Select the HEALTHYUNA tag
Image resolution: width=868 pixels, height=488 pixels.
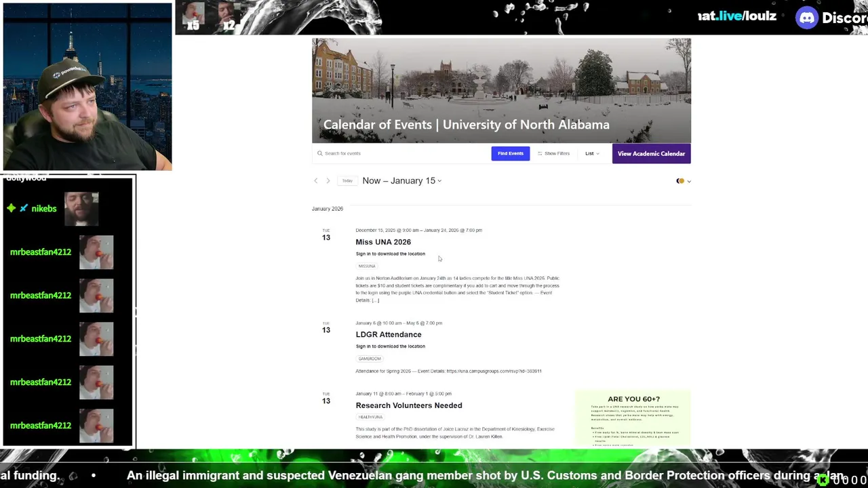click(370, 418)
